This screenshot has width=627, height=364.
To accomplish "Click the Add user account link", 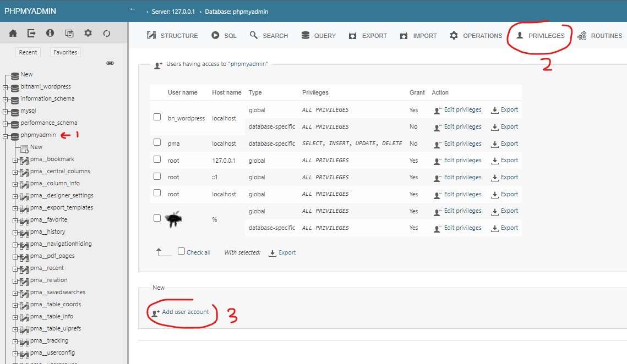I will 185,312.
